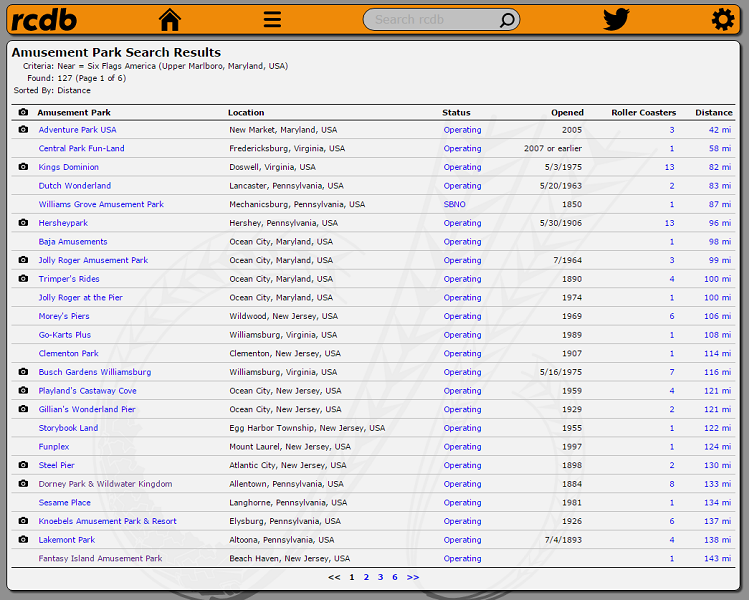This screenshot has width=749, height=600.
Task: Open Kings Dominion park page
Action: [x=69, y=167]
